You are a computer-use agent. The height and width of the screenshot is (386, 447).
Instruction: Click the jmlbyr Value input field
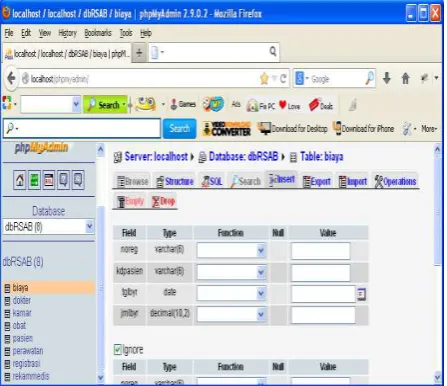coord(323,315)
